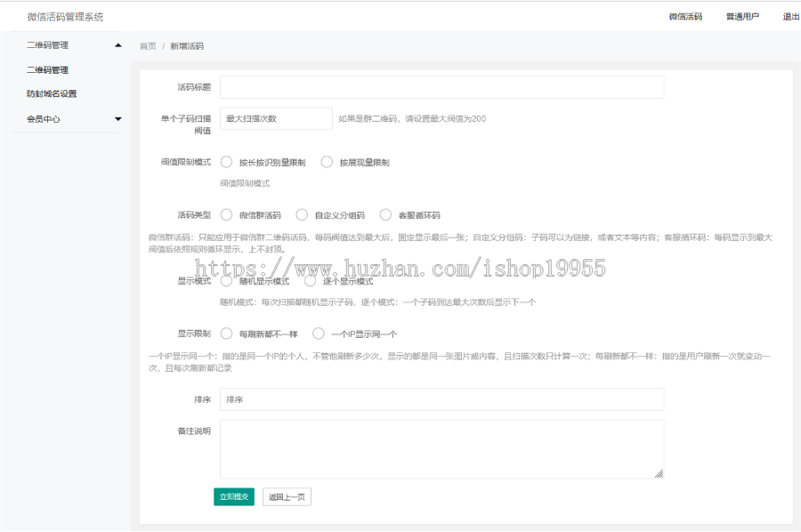Screen dimensions: 801x532
Task: Expand the 会员中心 sidebar menu arrow
Action: [117, 119]
